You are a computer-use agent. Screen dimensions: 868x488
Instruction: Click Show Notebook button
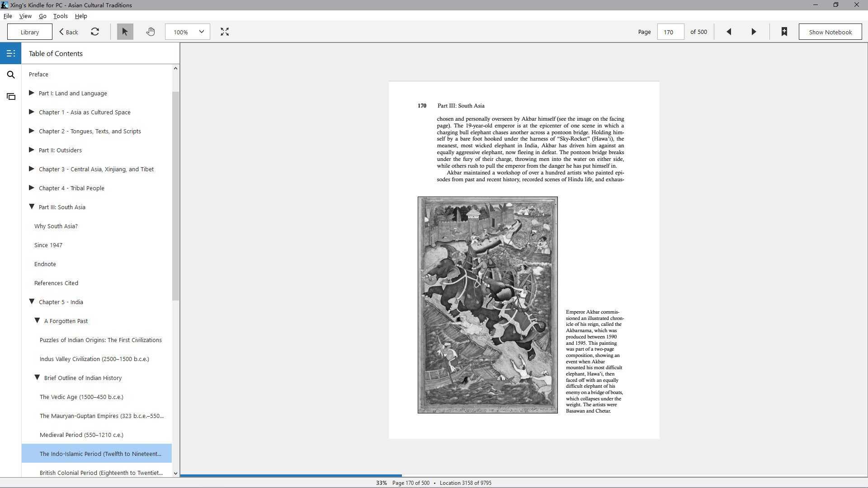(x=830, y=32)
